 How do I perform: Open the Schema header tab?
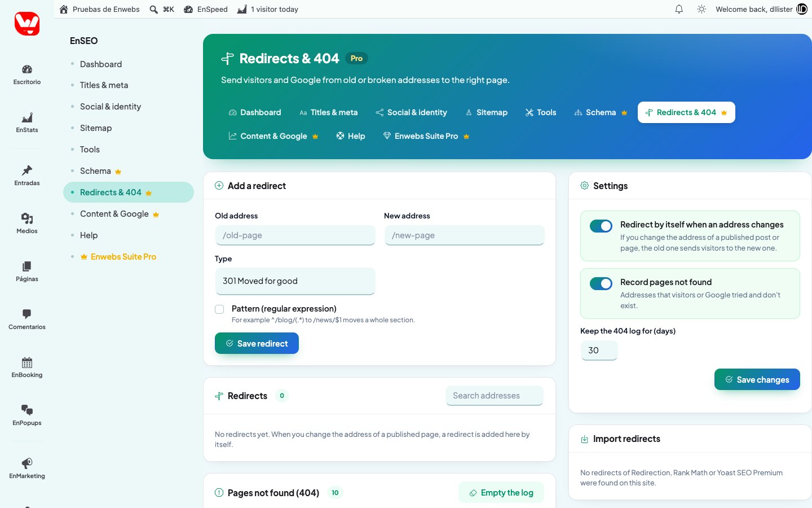(601, 112)
